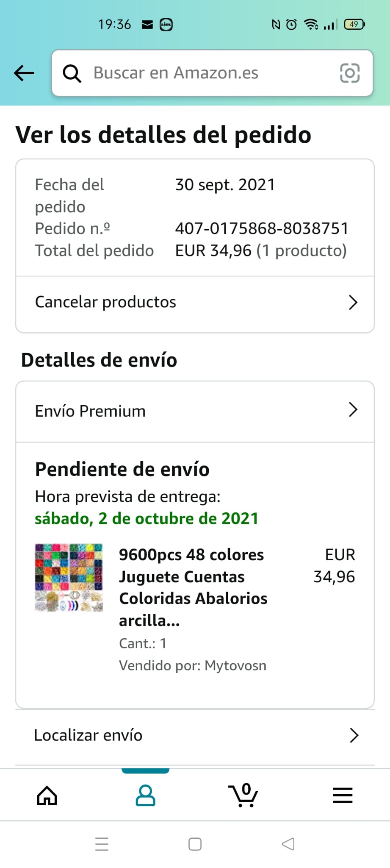Expand Envío Premium chevron
Image resolution: width=390 pixels, height=868 pixels.
point(353,409)
